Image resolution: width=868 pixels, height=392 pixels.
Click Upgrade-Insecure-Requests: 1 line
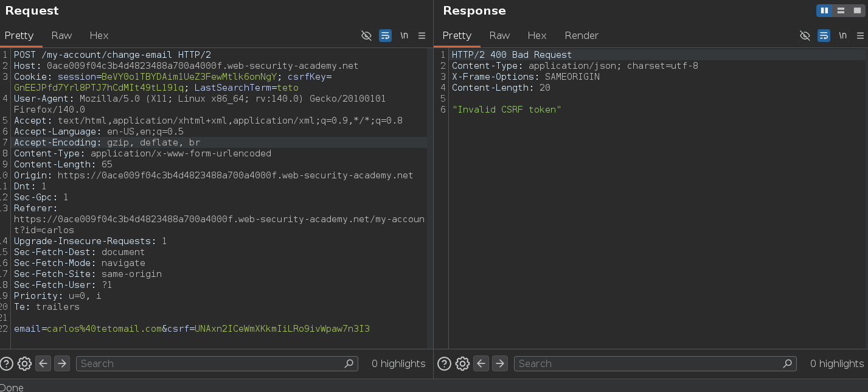point(91,241)
